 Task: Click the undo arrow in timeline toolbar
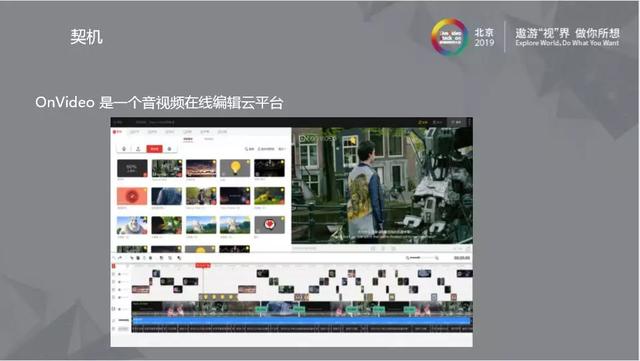tap(114, 258)
